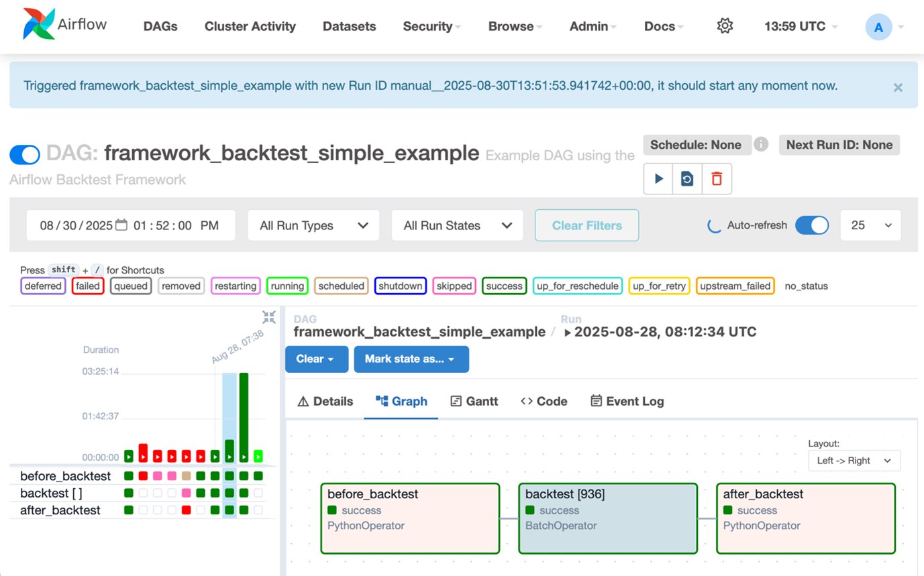Open the Security dropdown menu
This screenshot has width=924, height=576.
431,27
